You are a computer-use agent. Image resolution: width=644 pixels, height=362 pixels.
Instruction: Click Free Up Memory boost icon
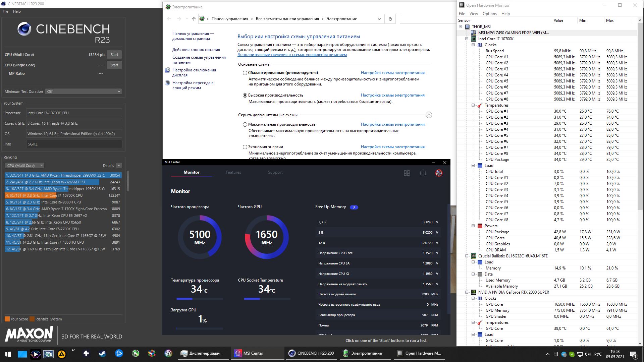(354, 207)
